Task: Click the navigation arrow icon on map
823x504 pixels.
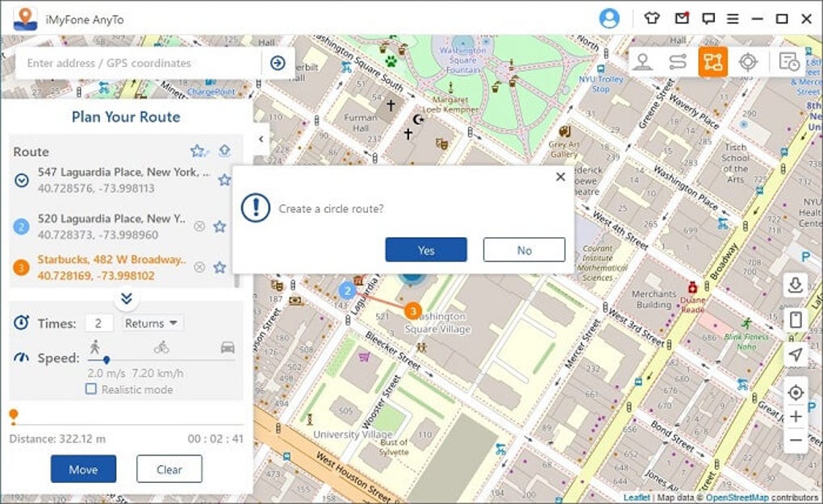Action: pyautogui.click(x=796, y=354)
